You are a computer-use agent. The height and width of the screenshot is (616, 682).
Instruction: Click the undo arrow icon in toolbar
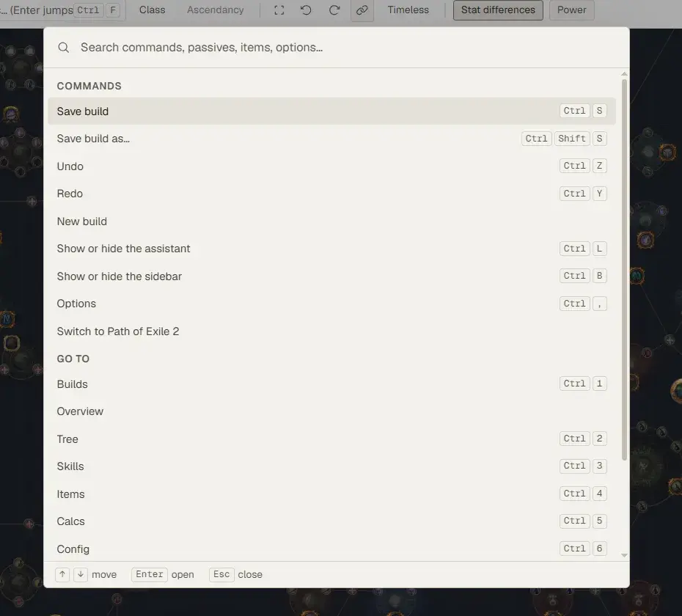click(x=307, y=10)
